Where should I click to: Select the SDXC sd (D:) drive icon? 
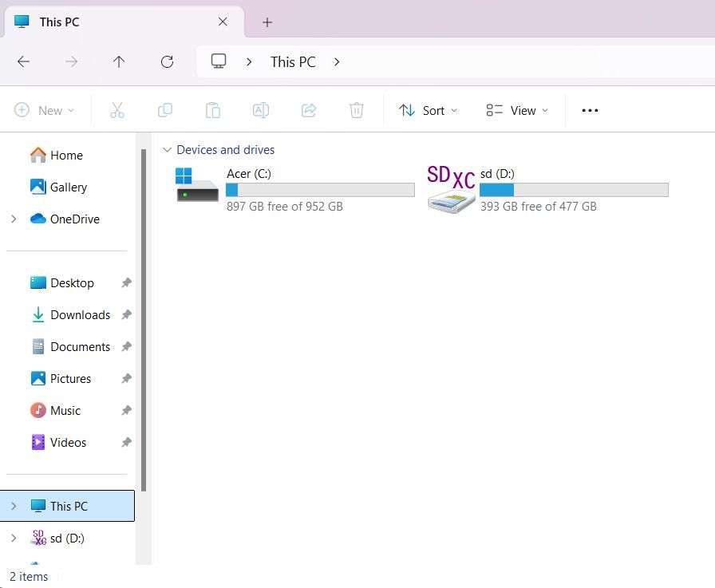[451, 189]
